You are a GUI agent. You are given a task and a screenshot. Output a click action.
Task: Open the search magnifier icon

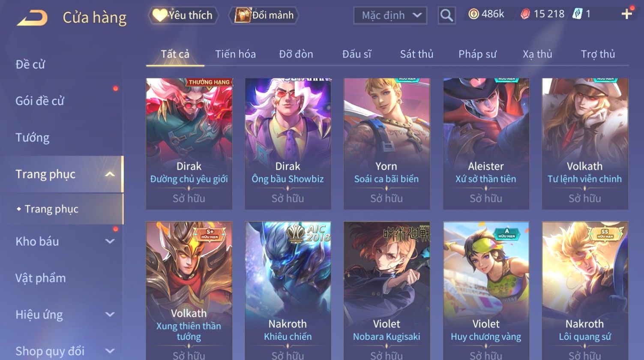tap(446, 15)
